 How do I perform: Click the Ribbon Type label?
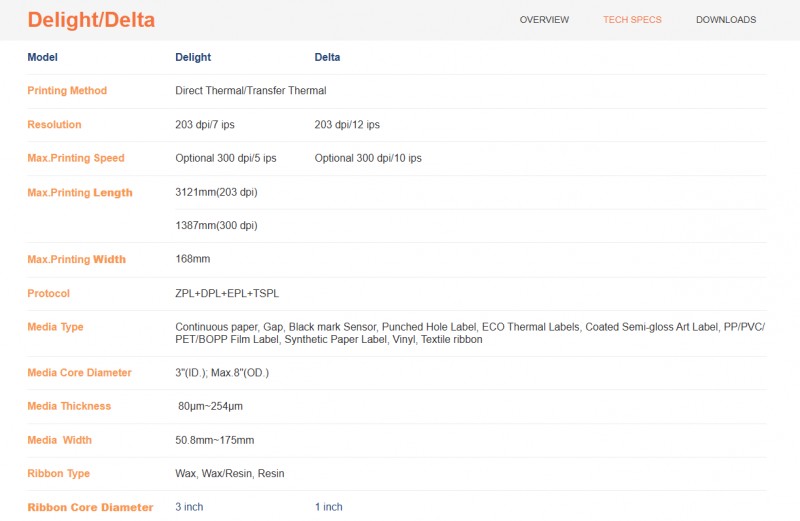click(x=58, y=474)
